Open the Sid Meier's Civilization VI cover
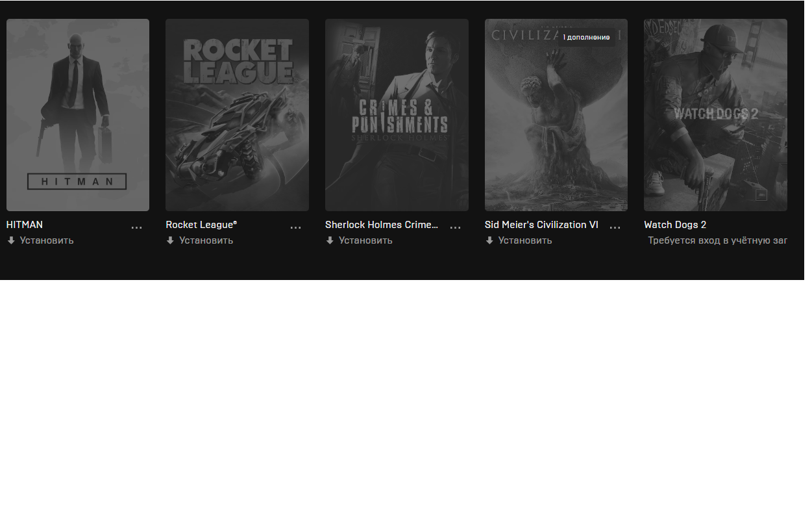Image resolution: width=812 pixels, height=510 pixels. 556,115
